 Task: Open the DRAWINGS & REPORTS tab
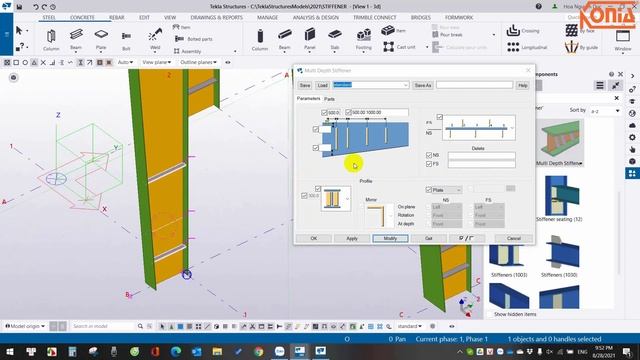(x=216, y=18)
